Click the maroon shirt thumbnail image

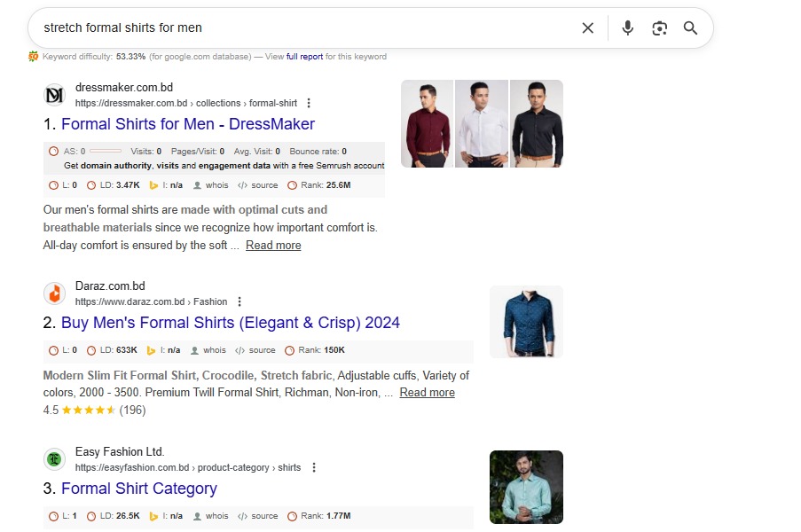tap(427, 124)
